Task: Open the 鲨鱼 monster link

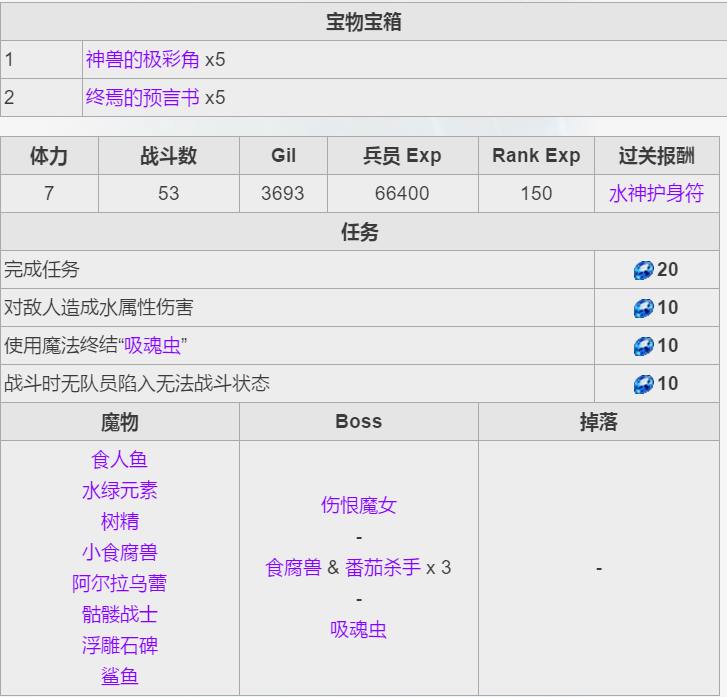Action: click(x=120, y=677)
